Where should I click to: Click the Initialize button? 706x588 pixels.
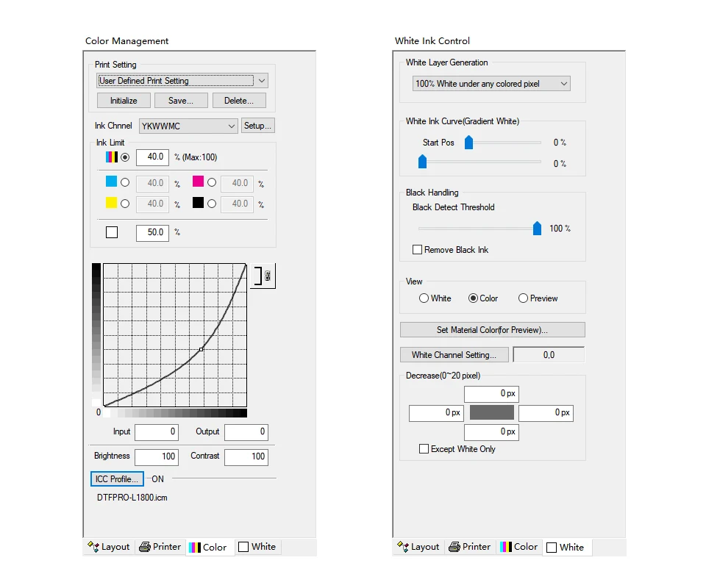[x=124, y=101]
